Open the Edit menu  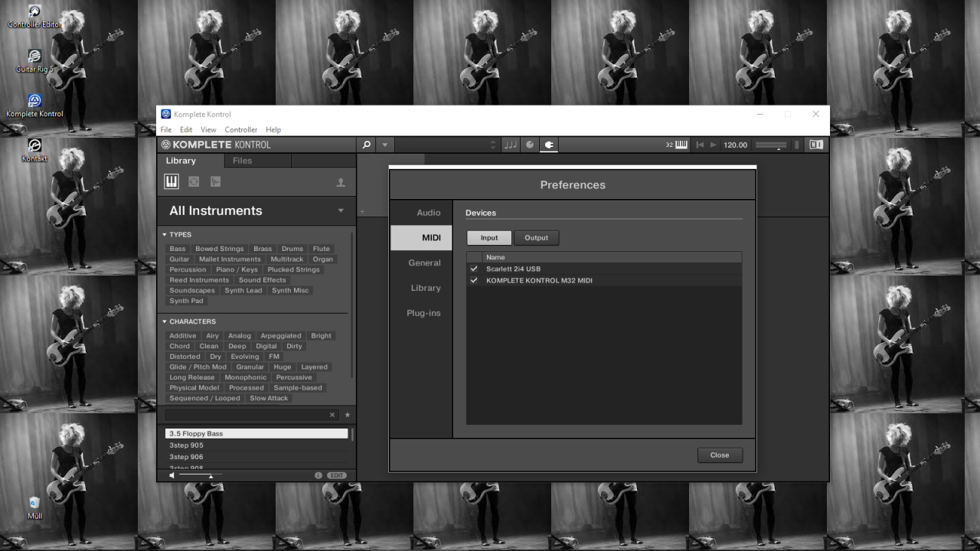(186, 129)
